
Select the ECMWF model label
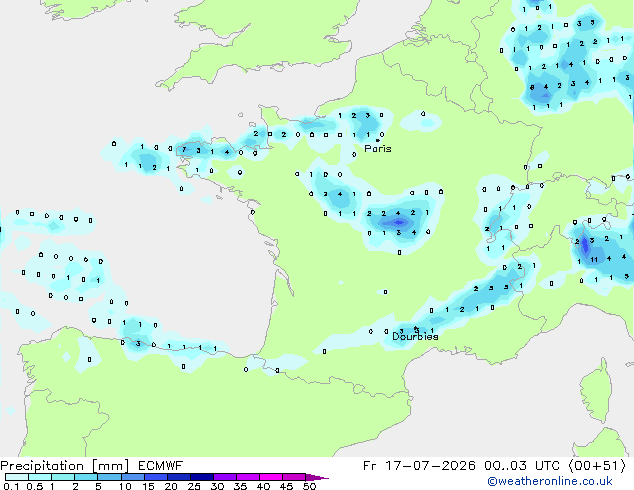click(161, 466)
